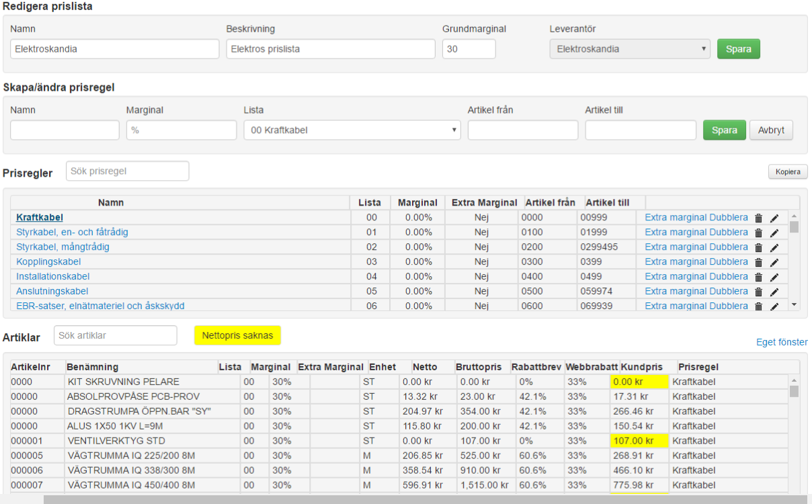The height and width of the screenshot is (504, 812).
Task: Open the Kopplingskabel price rule
Action: [48, 261]
